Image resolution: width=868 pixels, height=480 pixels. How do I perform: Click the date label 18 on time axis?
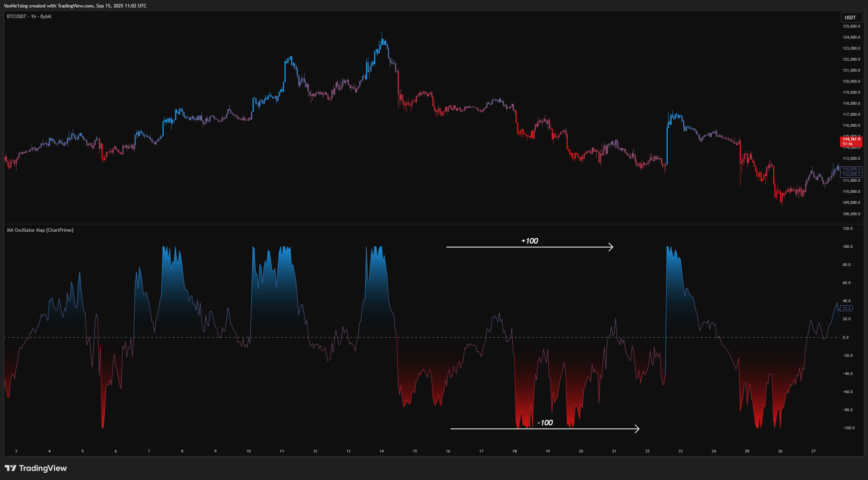coord(514,451)
